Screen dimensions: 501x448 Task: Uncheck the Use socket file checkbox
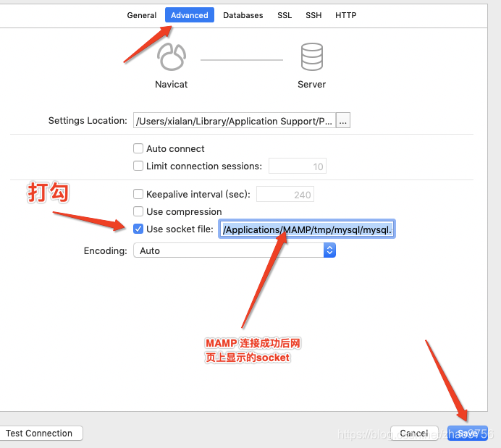(x=138, y=229)
